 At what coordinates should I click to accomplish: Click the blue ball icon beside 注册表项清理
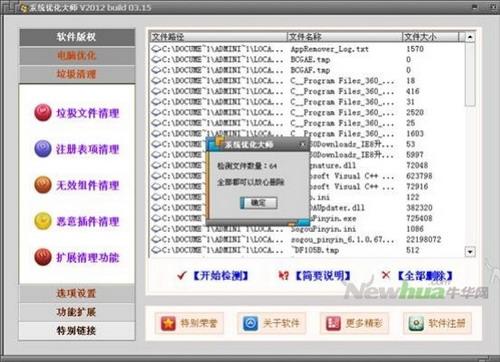coord(43,149)
